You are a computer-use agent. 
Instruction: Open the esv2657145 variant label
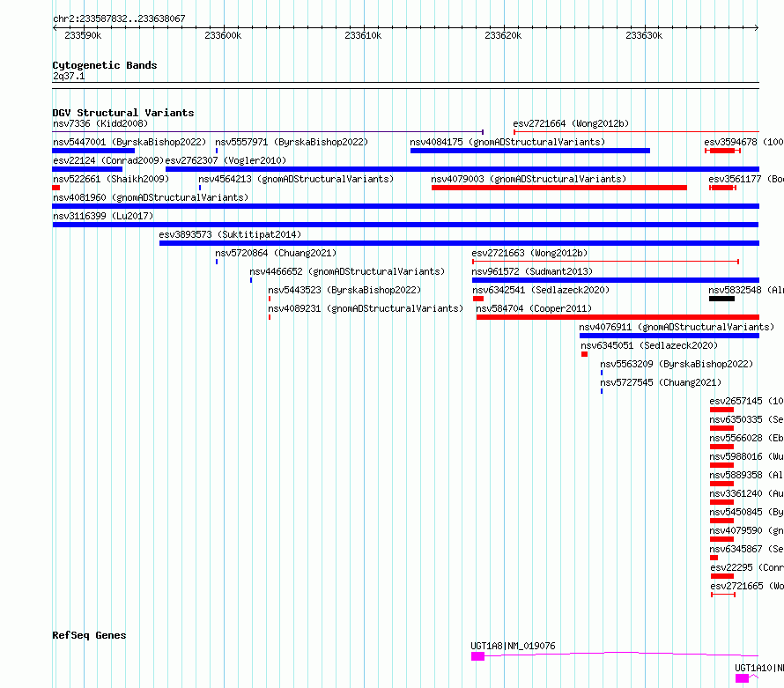click(x=746, y=401)
